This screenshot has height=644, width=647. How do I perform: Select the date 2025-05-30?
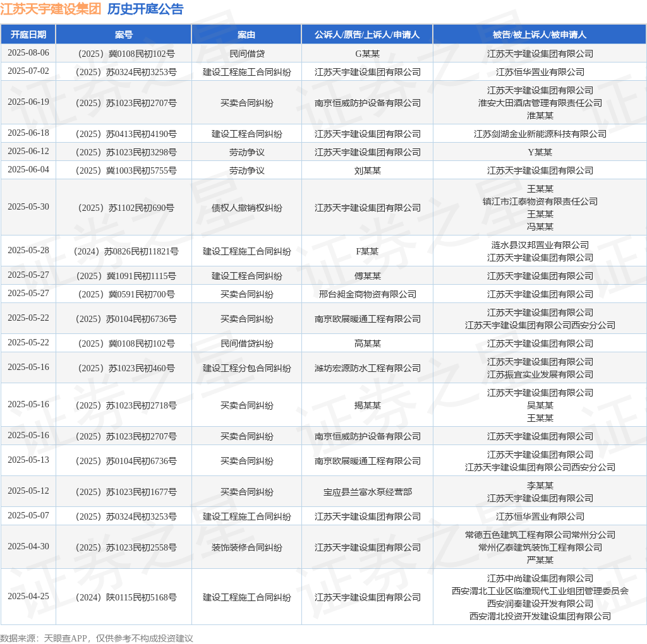point(28,207)
